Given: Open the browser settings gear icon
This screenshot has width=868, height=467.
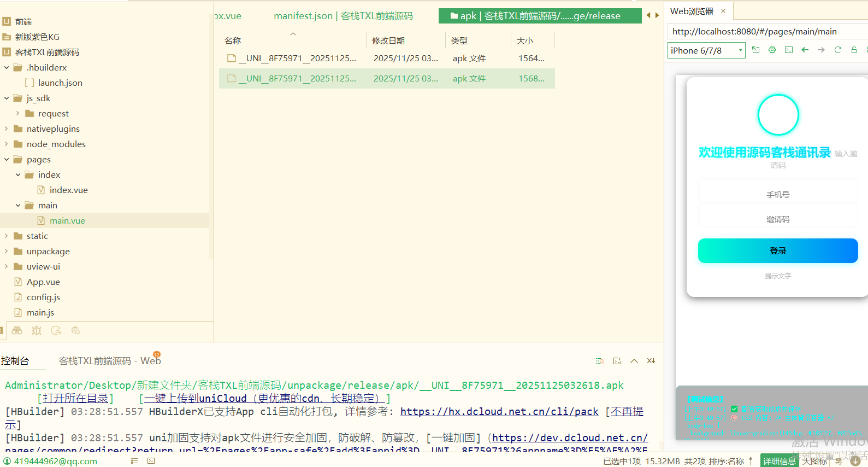Looking at the screenshot, I should pyautogui.click(x=772, y=50).
